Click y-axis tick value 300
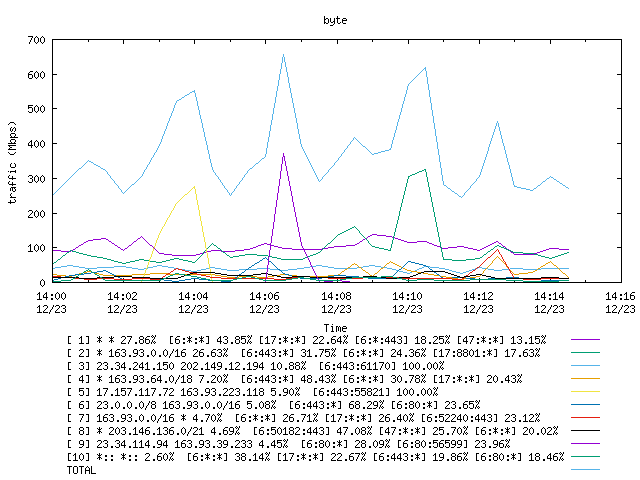This screenshot has height=480, width=640. [36, 179]
